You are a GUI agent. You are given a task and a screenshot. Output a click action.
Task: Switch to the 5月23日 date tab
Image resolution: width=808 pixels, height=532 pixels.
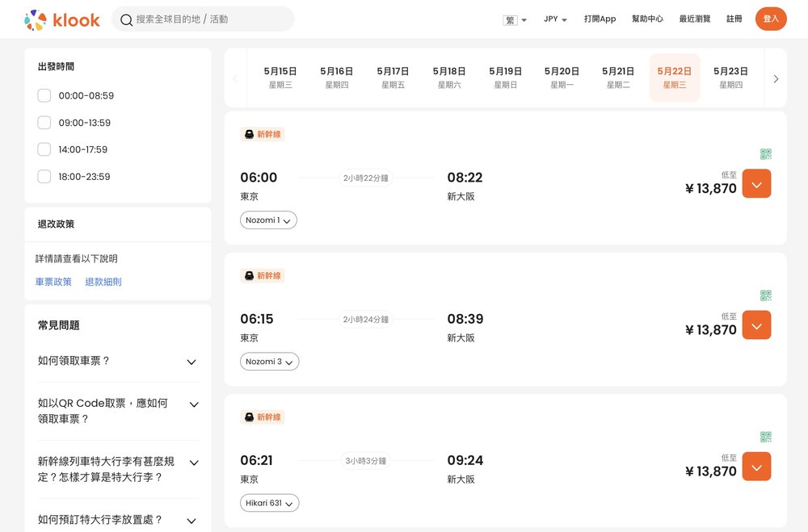click(x=730, y=77)
